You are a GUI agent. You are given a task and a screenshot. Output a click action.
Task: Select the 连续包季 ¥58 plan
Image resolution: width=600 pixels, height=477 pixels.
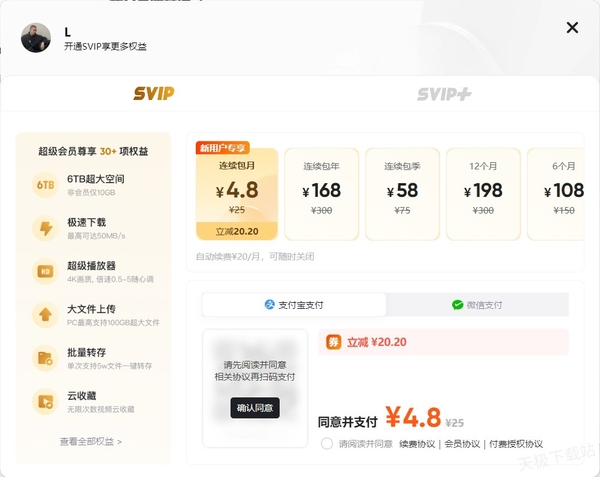pos(402,194)
